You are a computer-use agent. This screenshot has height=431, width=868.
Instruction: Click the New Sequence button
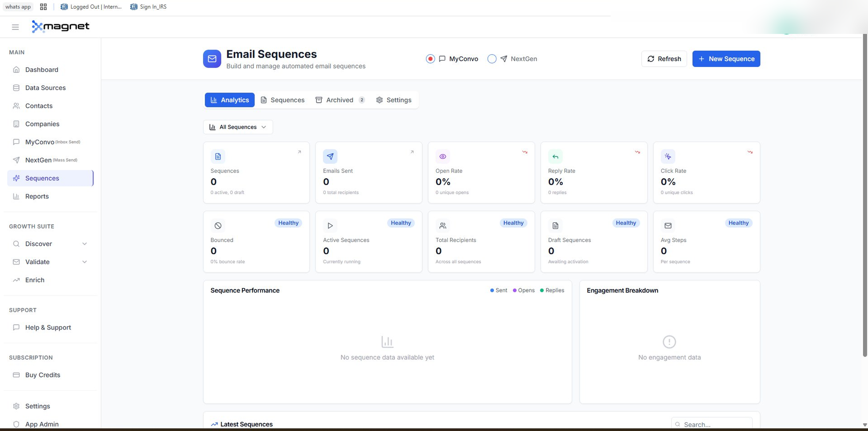tap(726, 59)
